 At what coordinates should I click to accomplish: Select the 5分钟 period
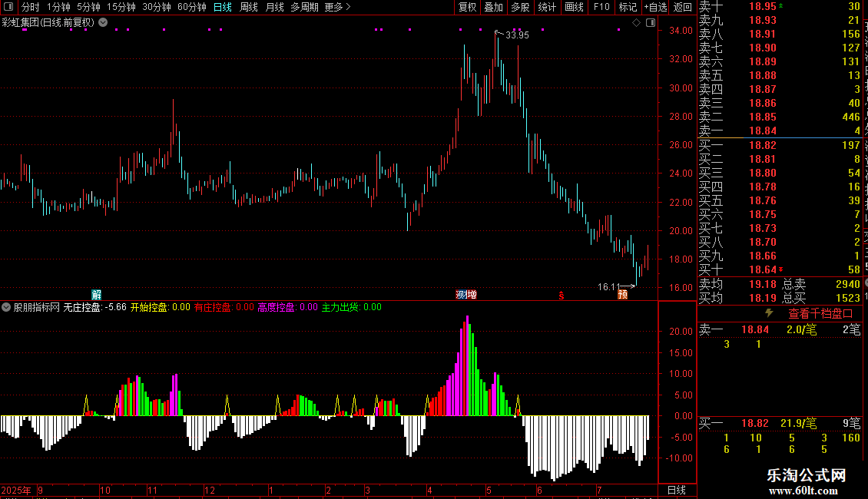tap(88, 7)
